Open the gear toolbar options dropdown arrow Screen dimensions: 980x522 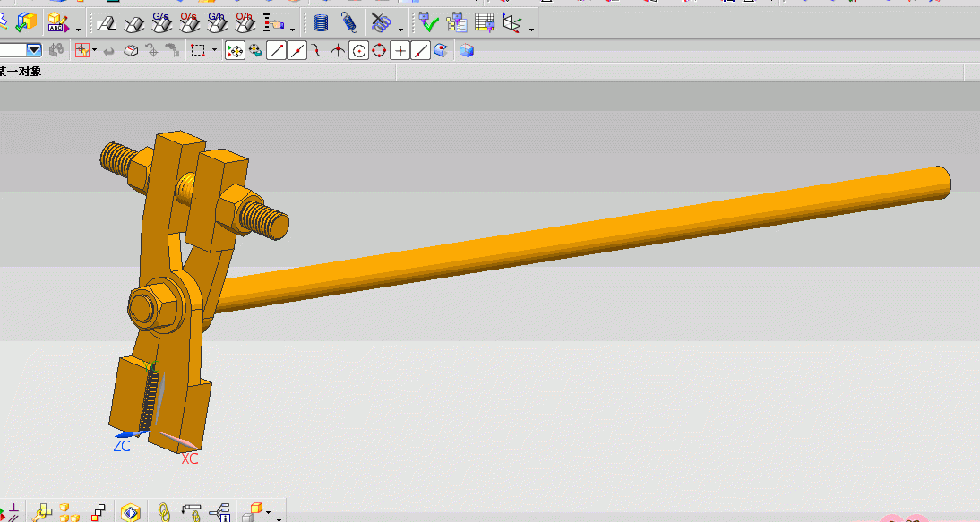pos(293,29)
